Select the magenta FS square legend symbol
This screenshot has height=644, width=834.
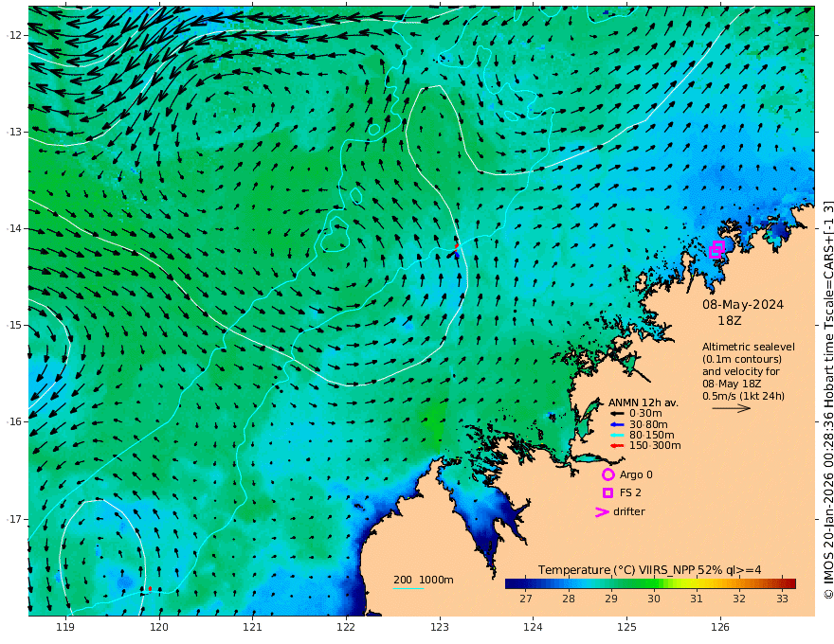click(607, 493)
